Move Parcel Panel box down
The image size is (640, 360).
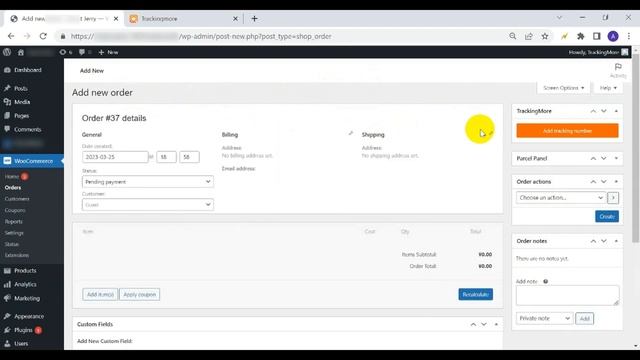[x=604, y=158]
